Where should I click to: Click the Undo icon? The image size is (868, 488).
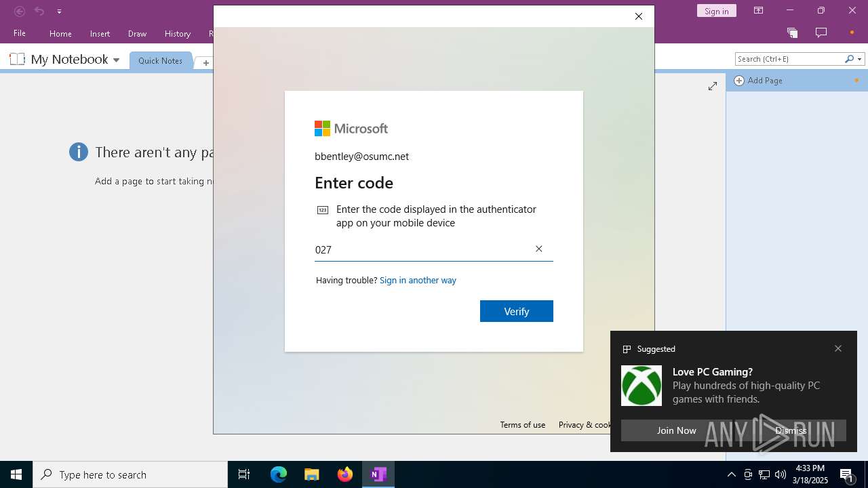(x=39, y=11)
